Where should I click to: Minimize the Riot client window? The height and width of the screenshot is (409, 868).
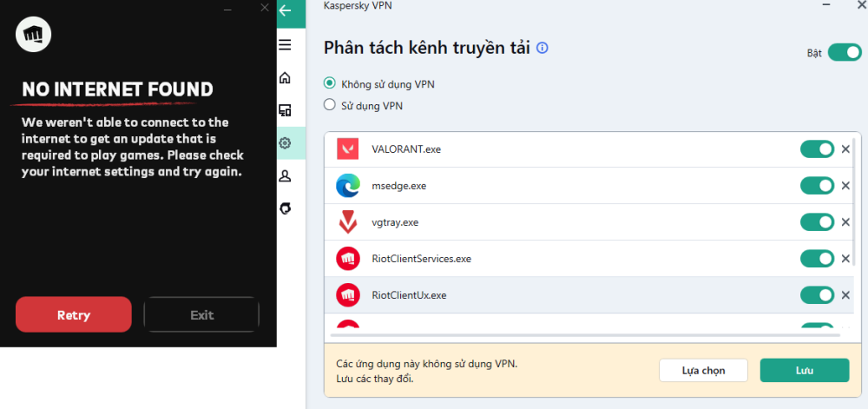[x=227, y=9]
